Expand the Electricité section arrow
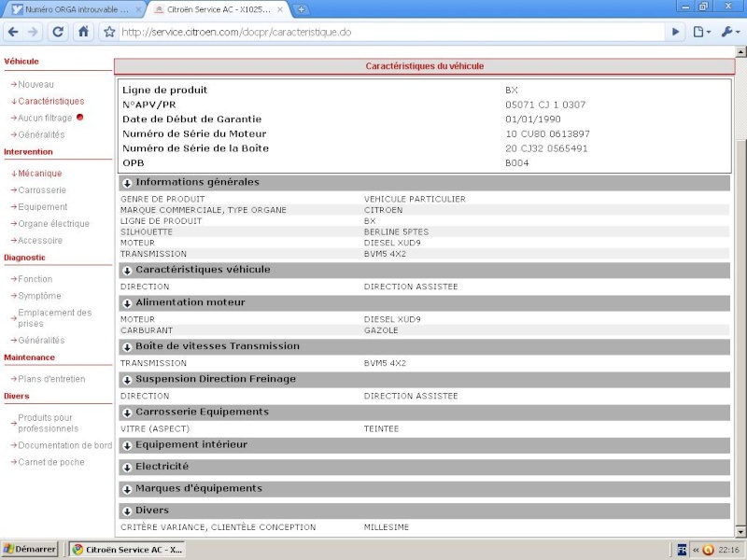 pos(127,468)
